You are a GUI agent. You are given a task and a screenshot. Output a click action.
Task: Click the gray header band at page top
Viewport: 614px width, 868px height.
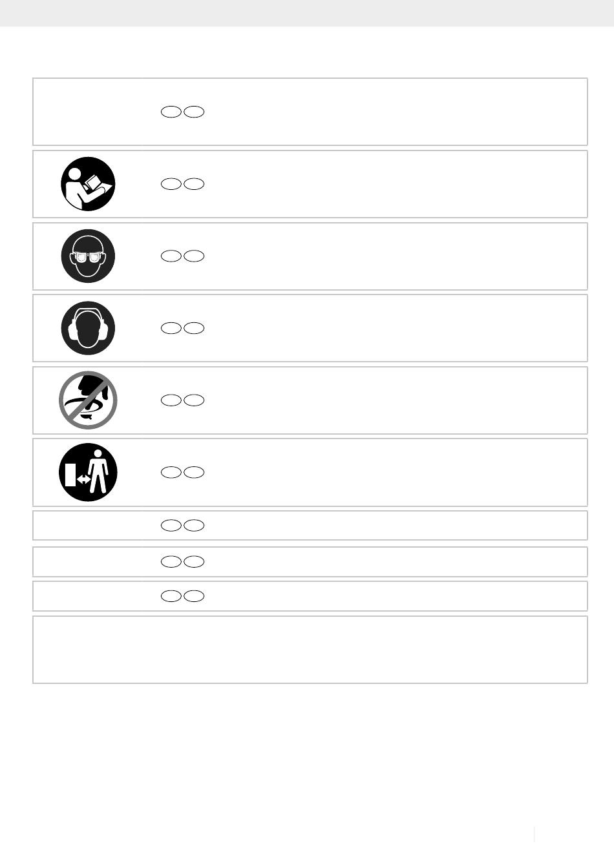[307, 13]
